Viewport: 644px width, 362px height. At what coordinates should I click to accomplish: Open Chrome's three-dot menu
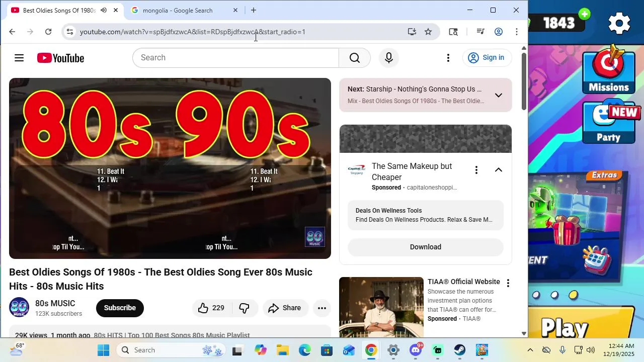(517, 32)
